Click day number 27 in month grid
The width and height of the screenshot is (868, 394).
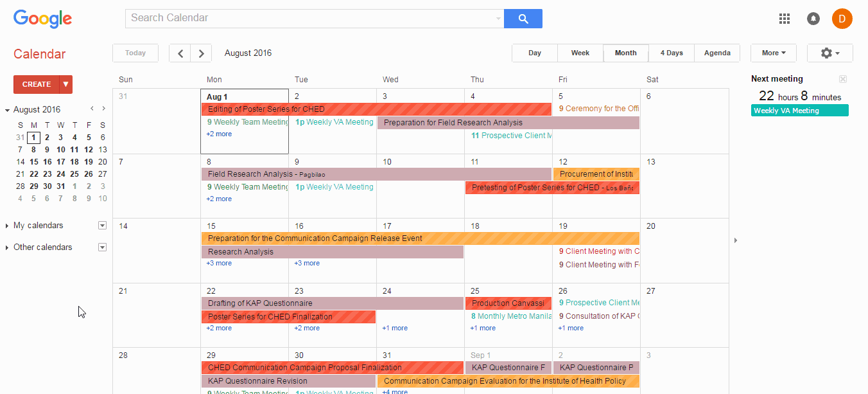(651, 291)
